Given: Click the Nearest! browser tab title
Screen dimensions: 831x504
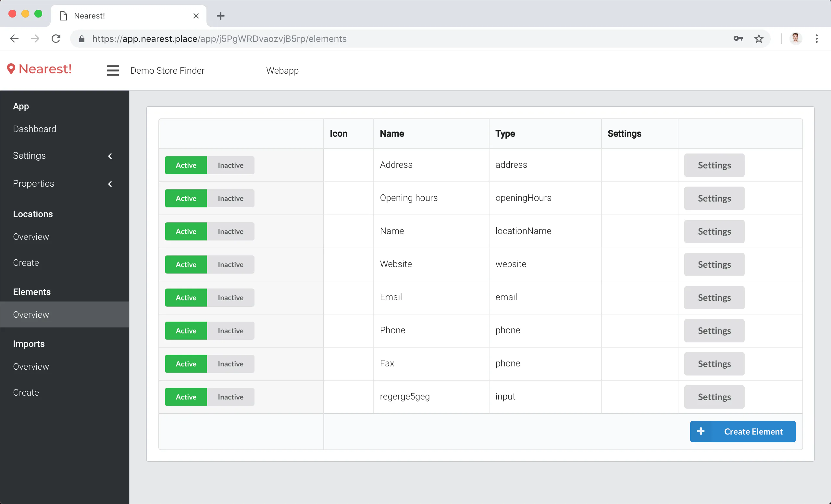Looking at the screenshot, I should pyautogui.click(x=89, y=16).
